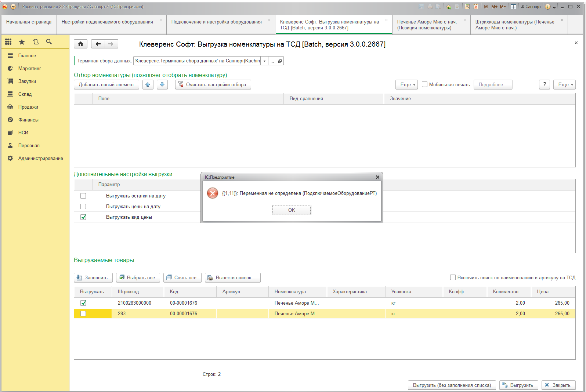Close the Клеверенс Софт form with x
The image size is (586, 392).
[576, 43]
